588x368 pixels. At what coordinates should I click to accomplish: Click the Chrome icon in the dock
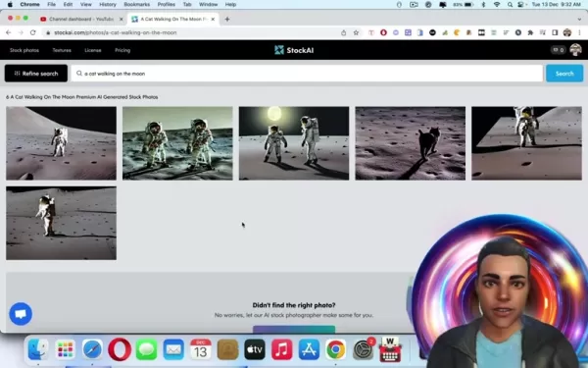pyautogui.click(x=336, y=349)
